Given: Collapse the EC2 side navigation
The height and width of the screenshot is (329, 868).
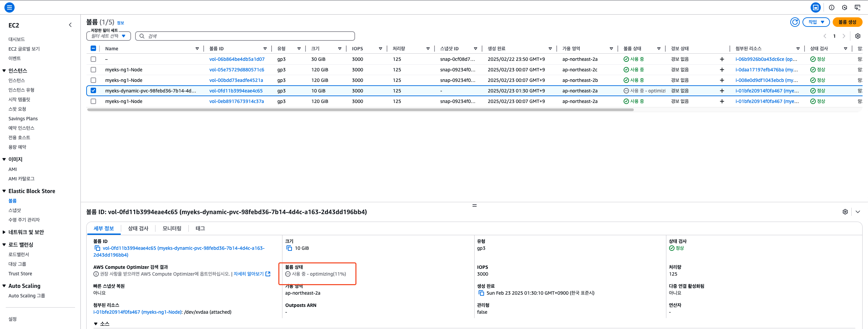Looking at the screenshot, I should [x=70, y=25].
